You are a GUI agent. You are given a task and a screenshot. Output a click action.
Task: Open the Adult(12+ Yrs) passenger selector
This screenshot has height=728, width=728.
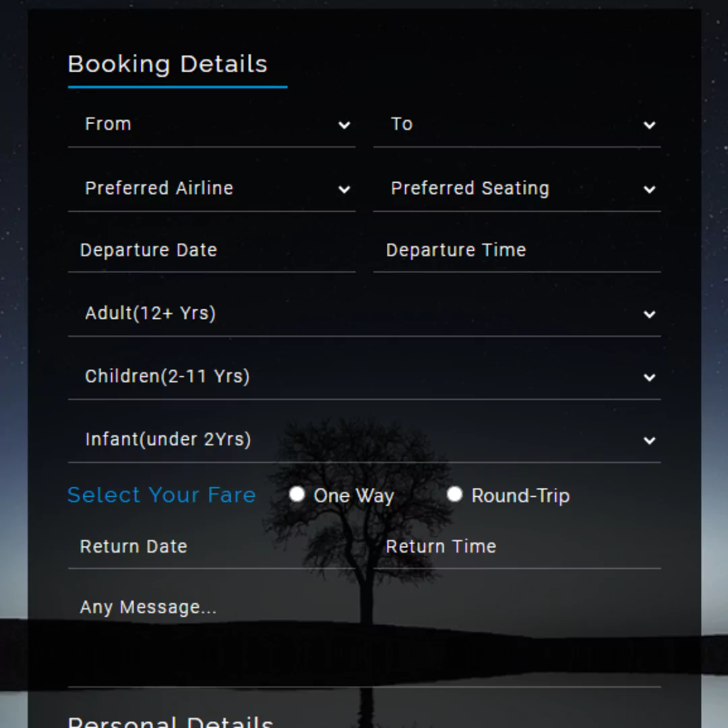[x=365, y=313]
